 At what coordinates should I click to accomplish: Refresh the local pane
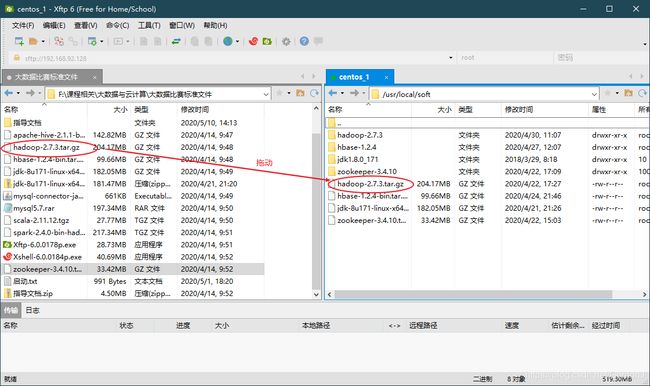[315, 93]
